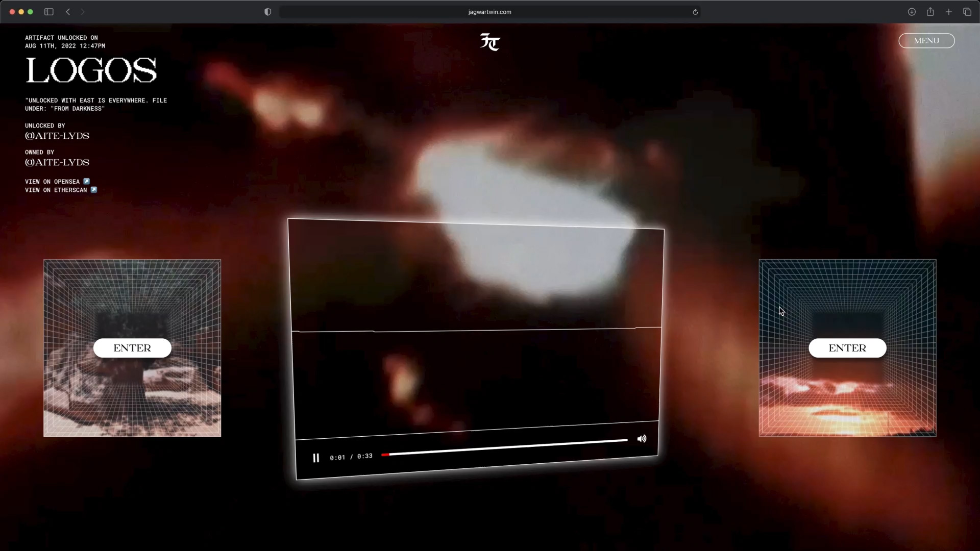
Task: Click the site logo emblem
Action: coord(489,42)
